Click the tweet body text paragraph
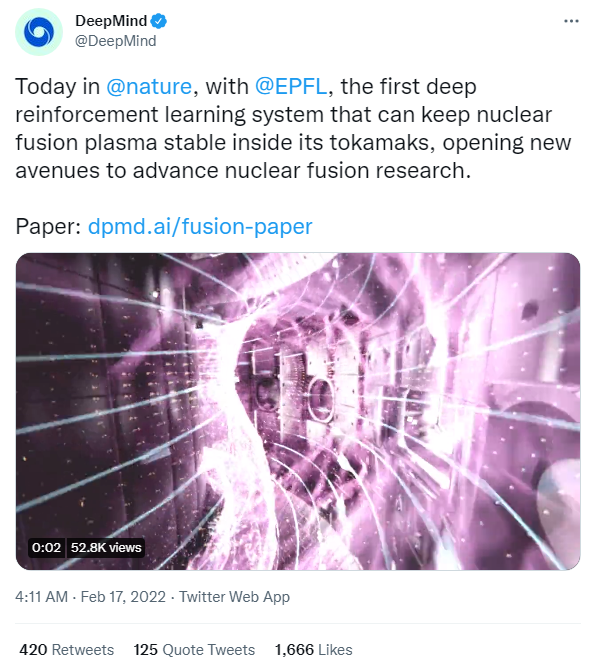The image size is (595, 666). pos(293,128)
